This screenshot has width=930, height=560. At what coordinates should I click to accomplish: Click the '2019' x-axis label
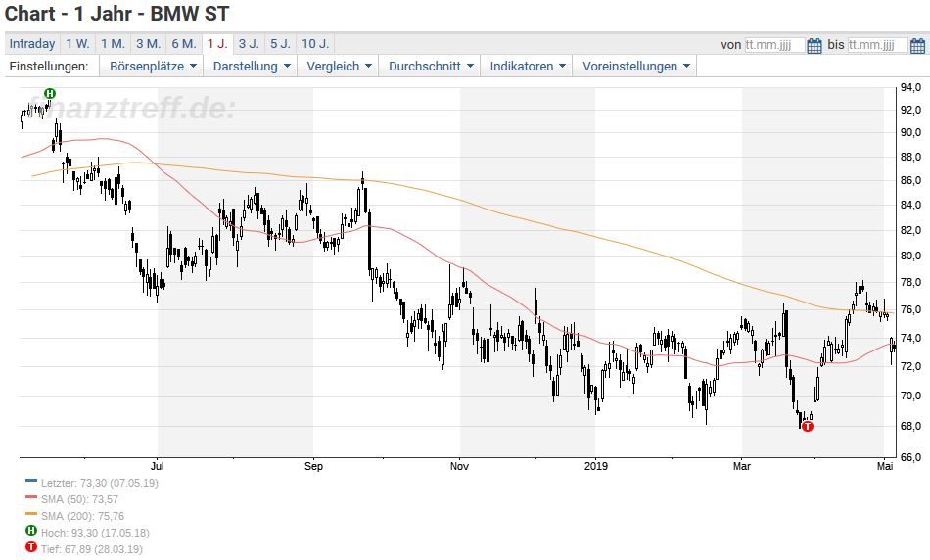pos(595,466)
